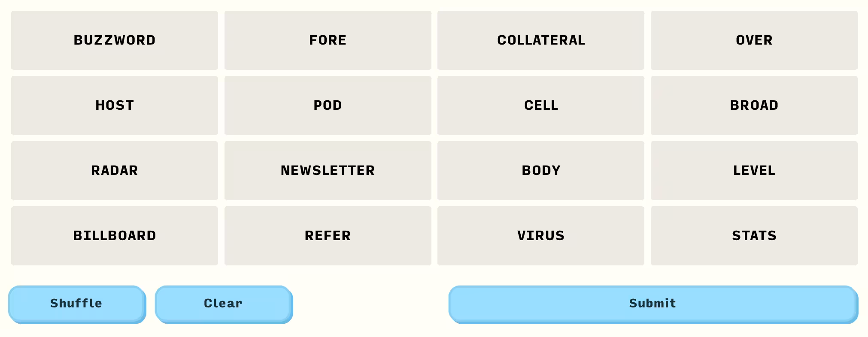Select the BROAD tile
The height and width of the screenshot is (337, 868).
pos(754,105)
